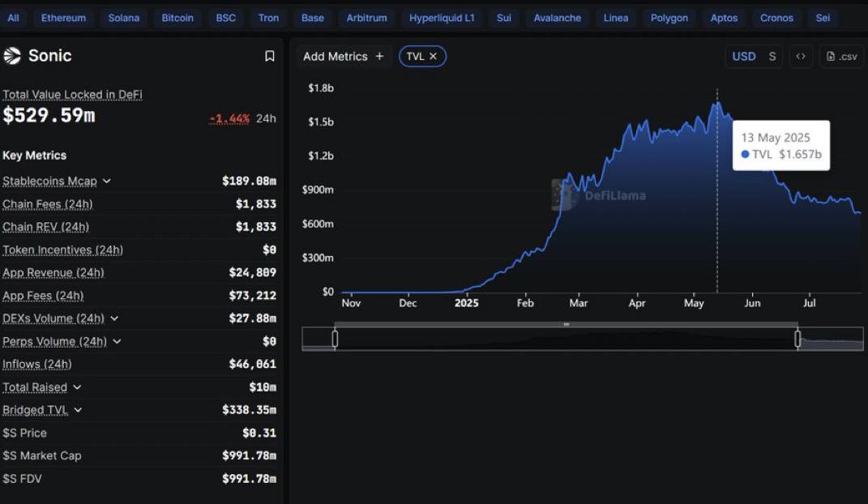Select the Ethereum chain tab
The height and width of the screenshot is (504, 868).
point(64,18)
